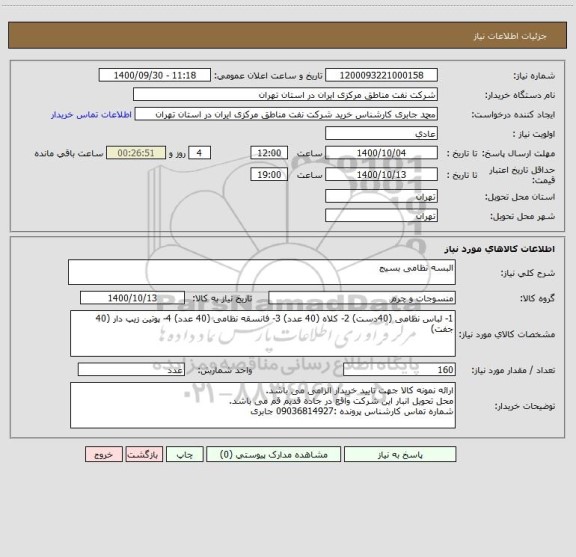This screenshot has height=557, width=576.
Task: Click the buyer notes text area
Action: (263, 405)
